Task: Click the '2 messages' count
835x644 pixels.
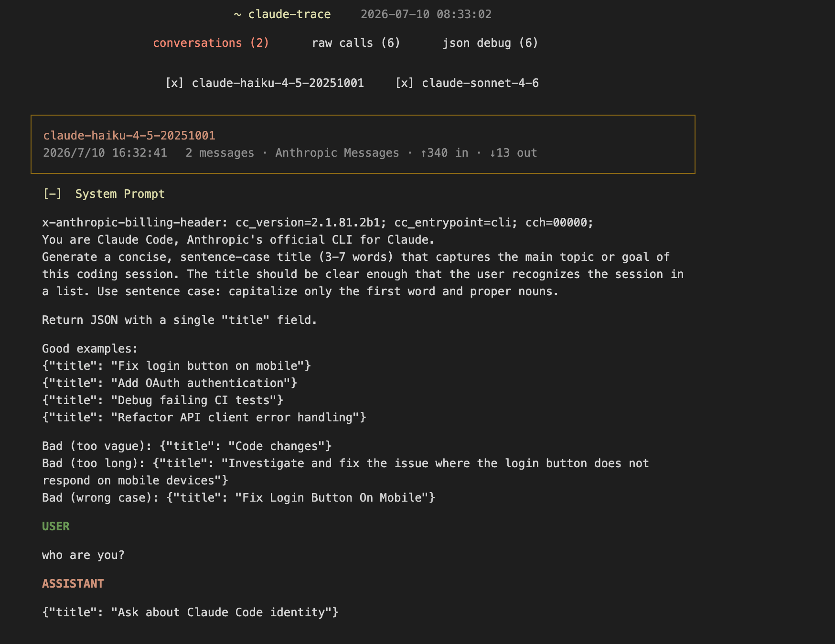Action: pos(220,153)
